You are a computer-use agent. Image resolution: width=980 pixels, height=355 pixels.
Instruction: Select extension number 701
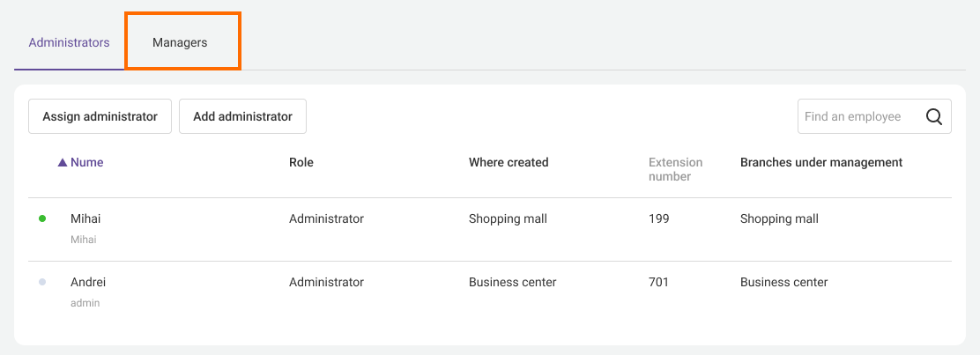[x=658, y=282]
